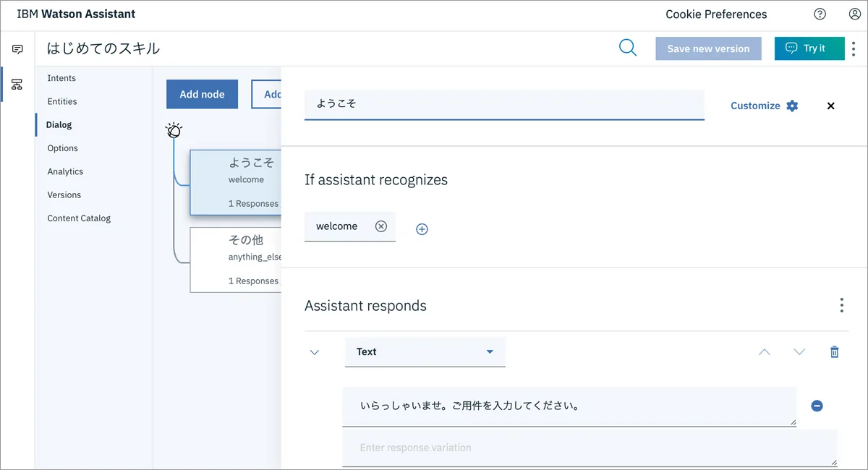
Task: Add a condition with the plus icon
Action: (x=422, y=229)
